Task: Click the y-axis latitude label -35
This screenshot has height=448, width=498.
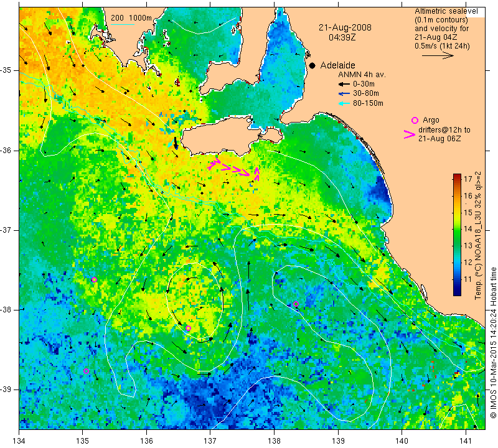Action: click(x=6, y=70)
